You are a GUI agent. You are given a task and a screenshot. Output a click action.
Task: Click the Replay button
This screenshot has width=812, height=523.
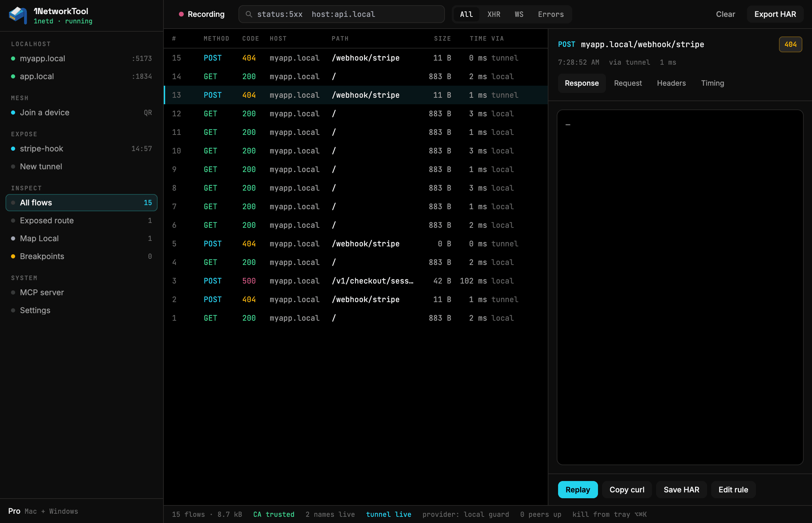coord(578,490)
